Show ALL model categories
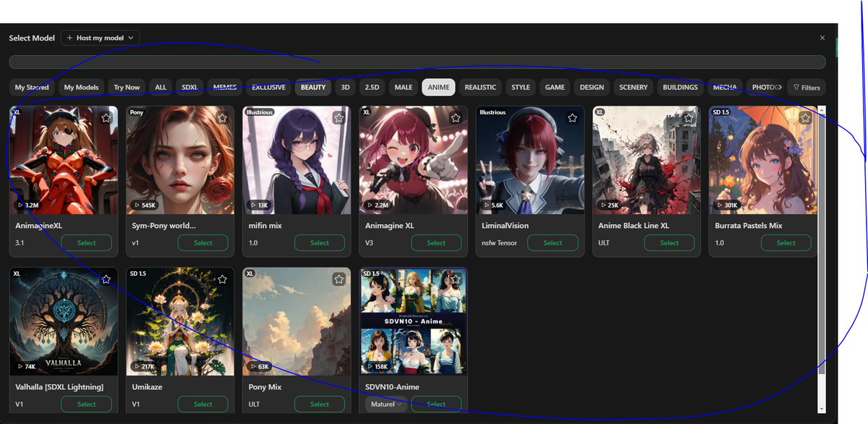Image resolution: width=868 pixels, height=424 pixels. click(x=161, y=88)
